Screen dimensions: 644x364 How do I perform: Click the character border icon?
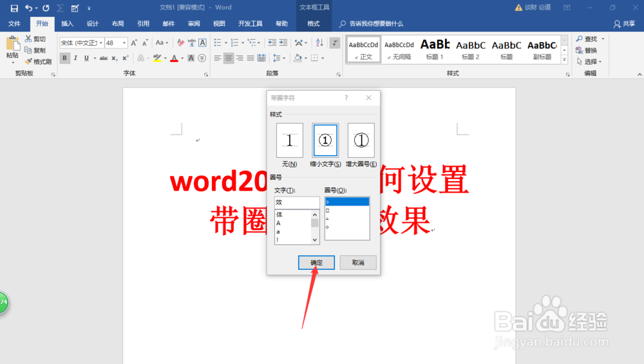pyautogui.click(x=202, y=43)
